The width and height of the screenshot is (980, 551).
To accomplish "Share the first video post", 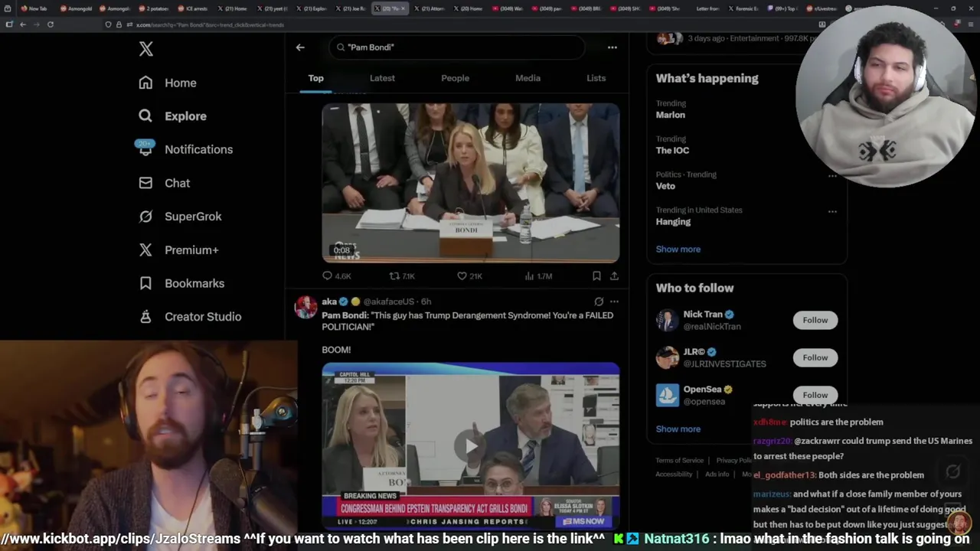I will 614,276.
